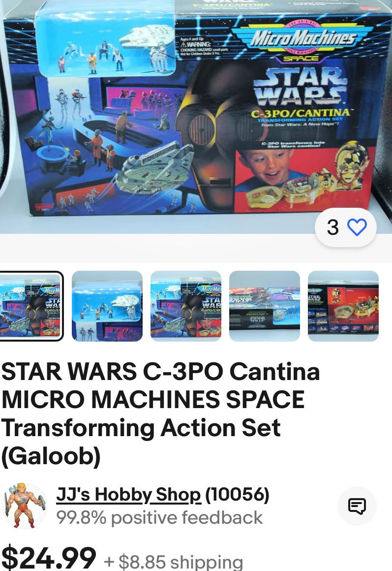Open the fifth box-back red thumbnail
392x571 pixels.
coord(343,306)
